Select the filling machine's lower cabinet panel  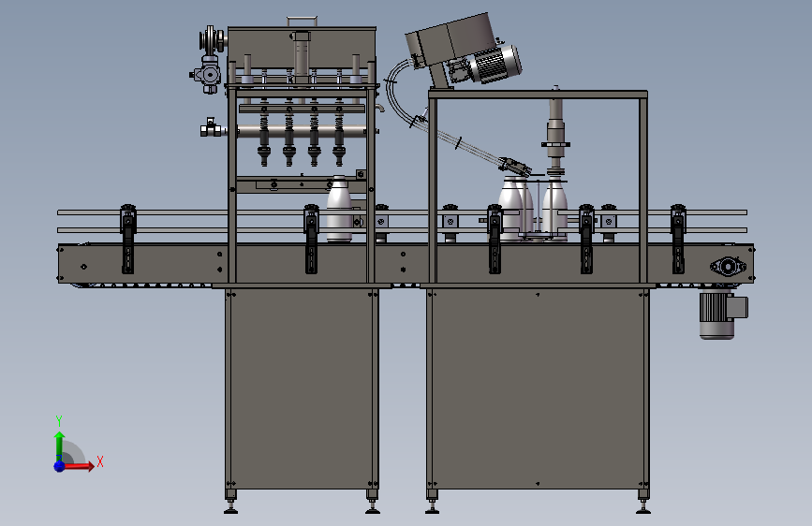coord(302,388)
